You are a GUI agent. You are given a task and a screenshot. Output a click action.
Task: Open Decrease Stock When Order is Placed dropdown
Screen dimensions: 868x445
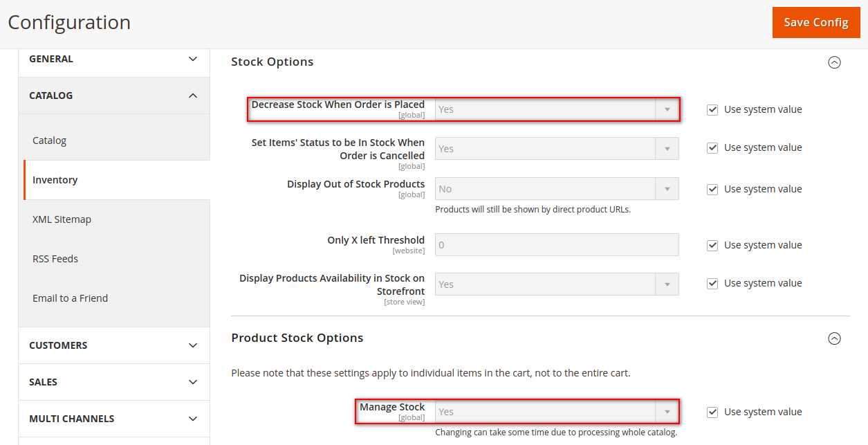coord(557,109)
